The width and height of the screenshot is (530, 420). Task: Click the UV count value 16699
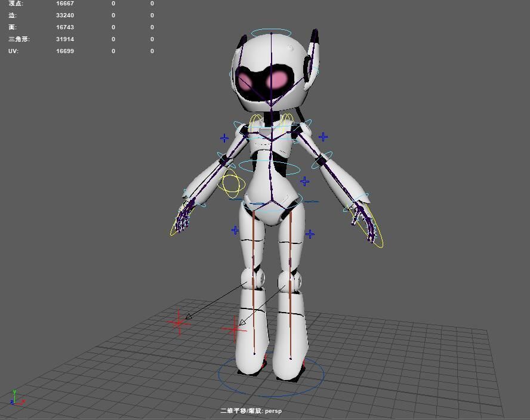[x=65, y=51]
